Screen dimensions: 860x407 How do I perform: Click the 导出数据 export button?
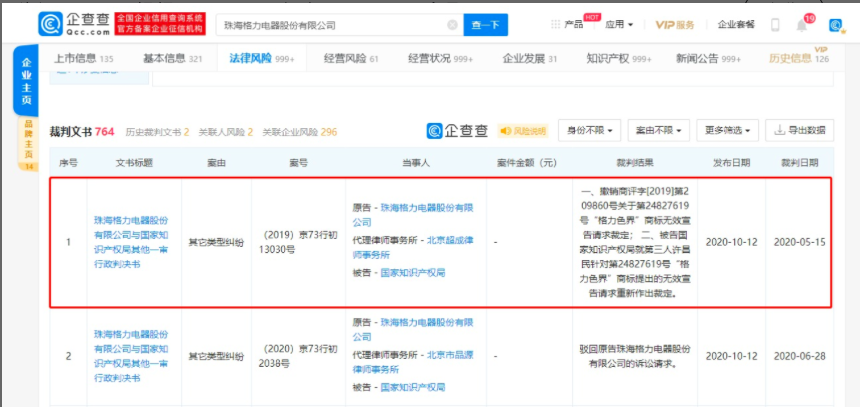800,131
